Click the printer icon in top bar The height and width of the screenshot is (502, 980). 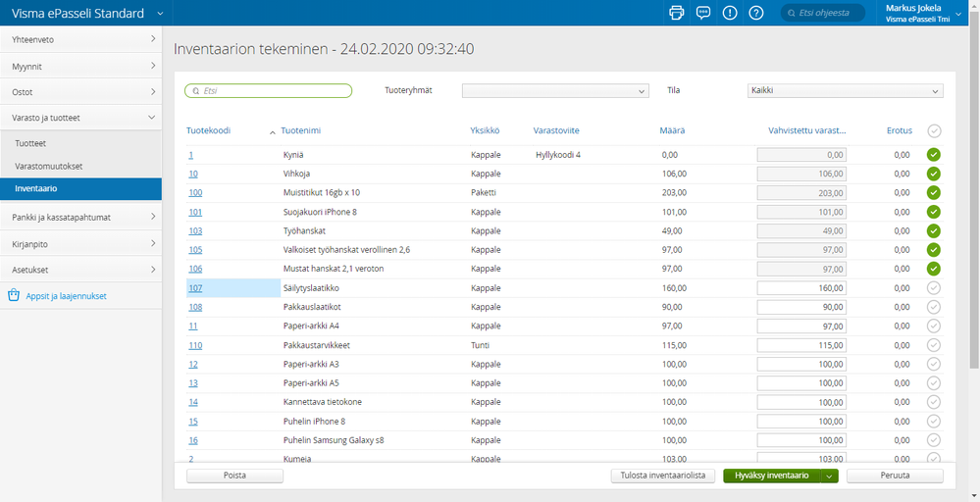(676, 13)
